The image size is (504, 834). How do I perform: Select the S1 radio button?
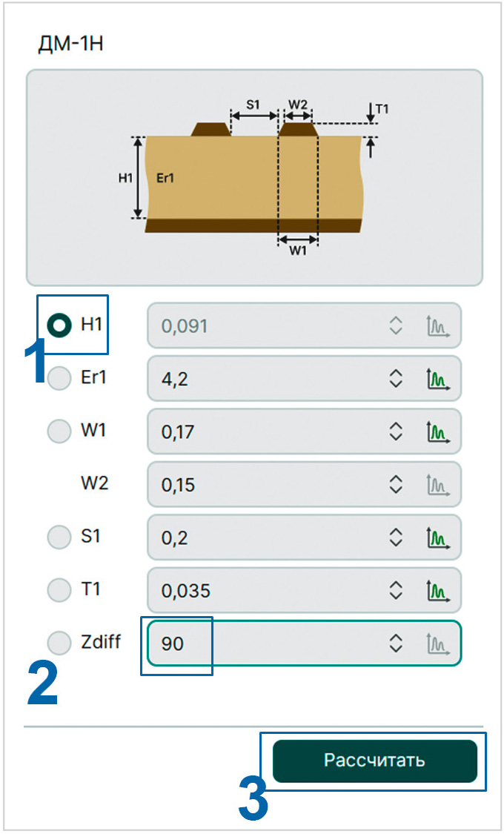click(x=59, y=537)
